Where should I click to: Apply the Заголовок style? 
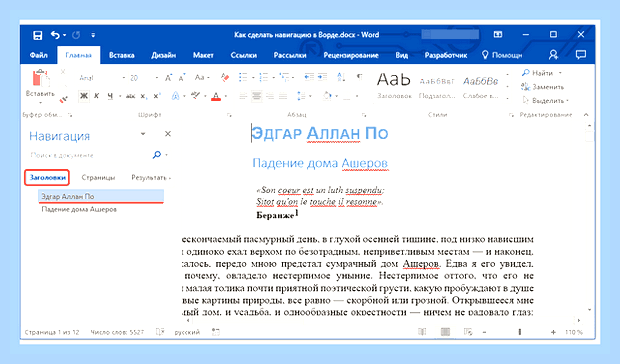tap(394, 85)
